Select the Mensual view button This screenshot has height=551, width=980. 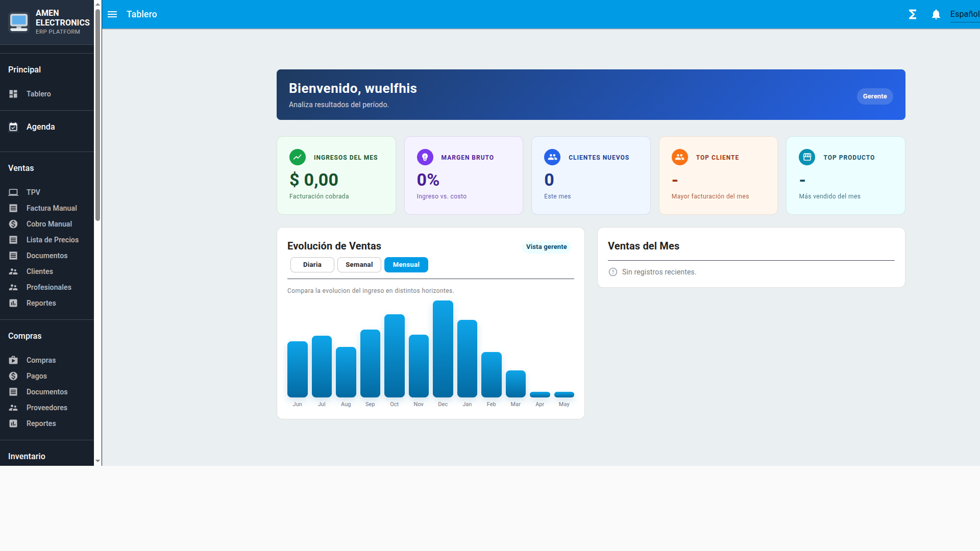pyautogui.click(x=406, y=265)
